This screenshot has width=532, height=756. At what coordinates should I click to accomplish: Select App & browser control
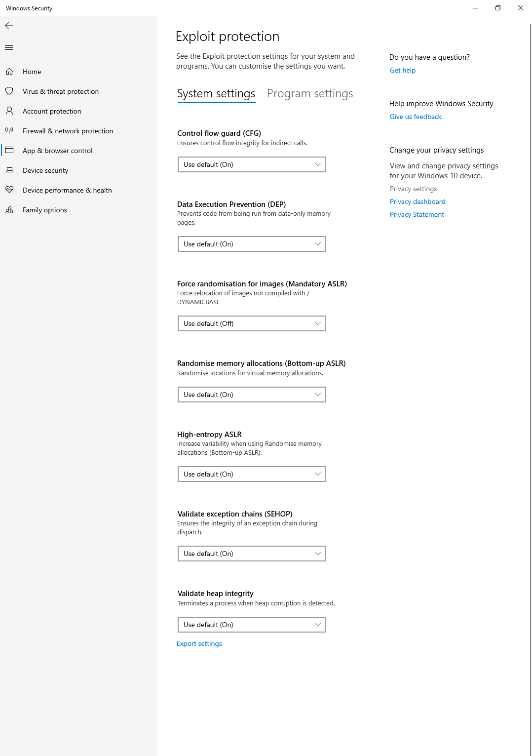(x=58, y=151)
